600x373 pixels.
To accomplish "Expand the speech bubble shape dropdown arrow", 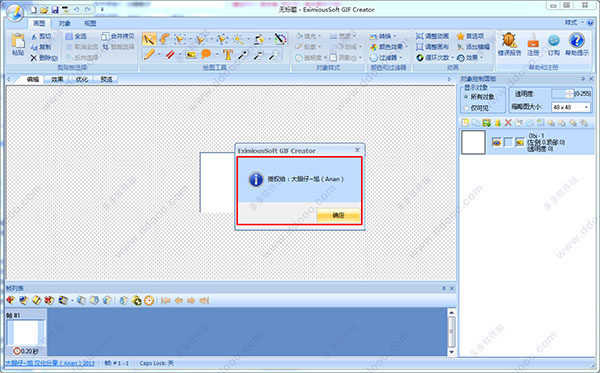I will coord(217,55).
